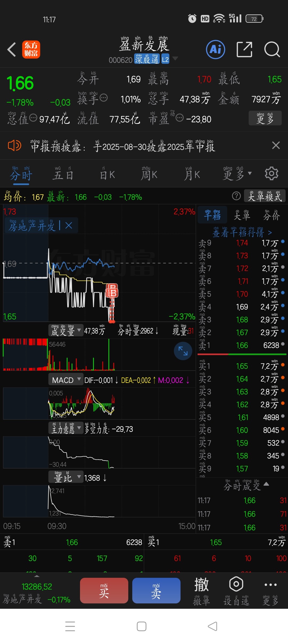Open the 东方财富 app logo
This screenshot has width=288, height=644.
pos(31,49)
